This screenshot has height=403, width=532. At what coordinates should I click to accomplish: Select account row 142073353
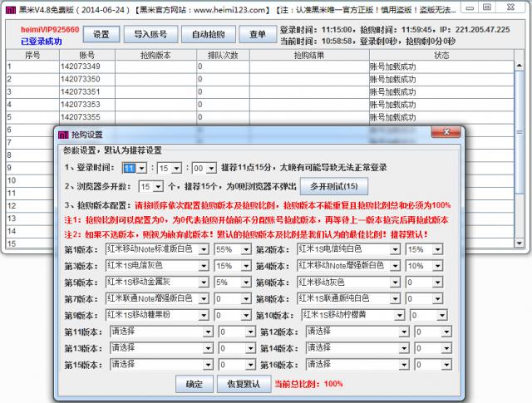(x=260, y=105)
